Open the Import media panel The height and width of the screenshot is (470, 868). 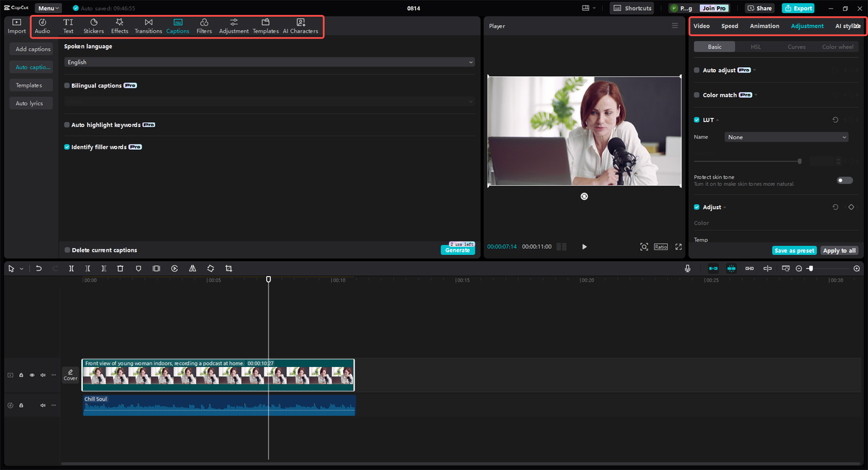click(16, 26)
